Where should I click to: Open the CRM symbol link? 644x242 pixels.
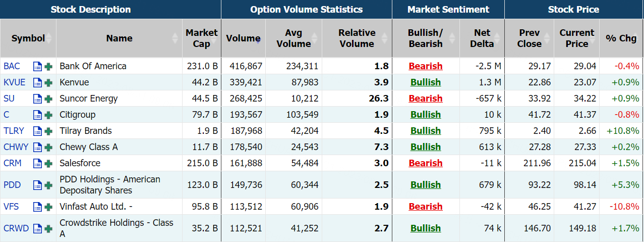point(12,163)
